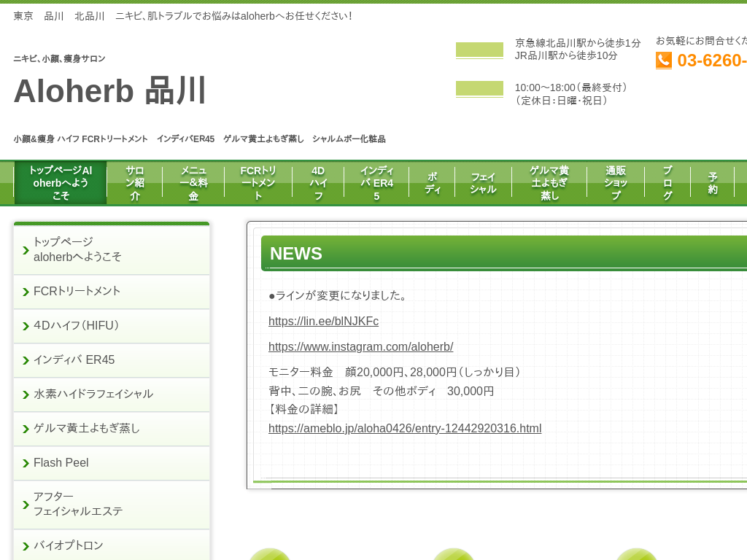The image size is (747, 560).
Task: Click chevron beside FCRトリートメント sidebar item
Action: [x=26, y=292]
